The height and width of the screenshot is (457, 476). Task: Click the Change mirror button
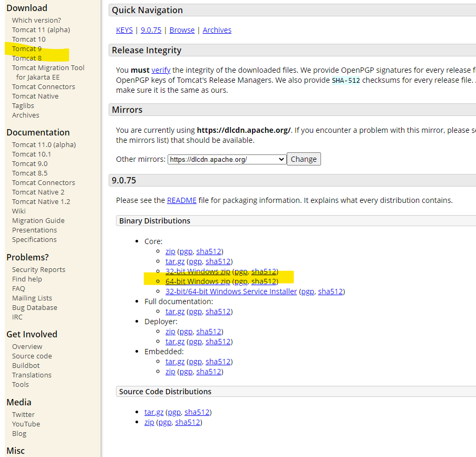tap(304, 159)
